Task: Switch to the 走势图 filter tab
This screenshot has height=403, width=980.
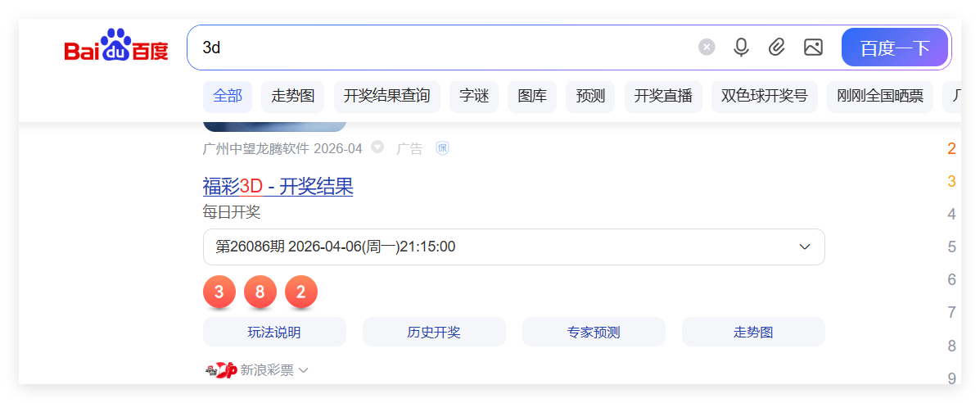Action: pos(293,96)
